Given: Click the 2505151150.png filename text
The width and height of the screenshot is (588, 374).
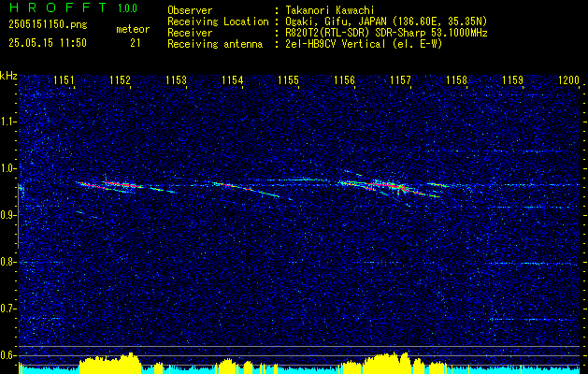Looking at the screenshot, I should (48, 25).
